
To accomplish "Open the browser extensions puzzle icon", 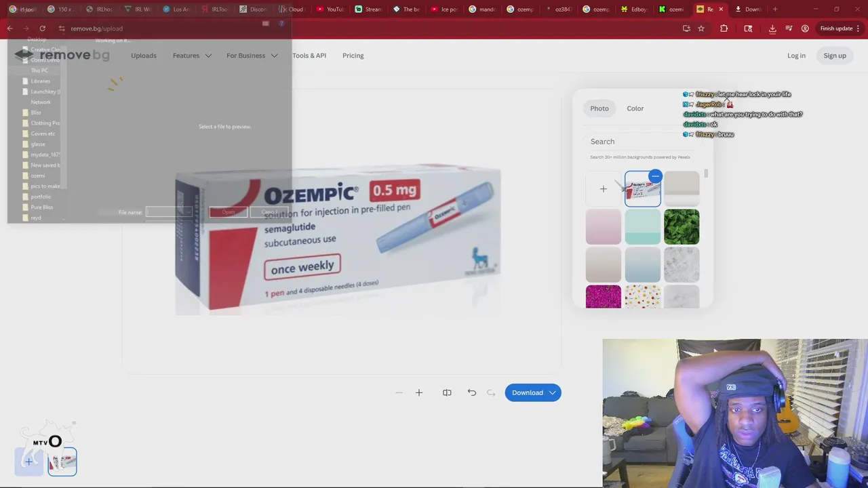I will [x=724, y=28].
